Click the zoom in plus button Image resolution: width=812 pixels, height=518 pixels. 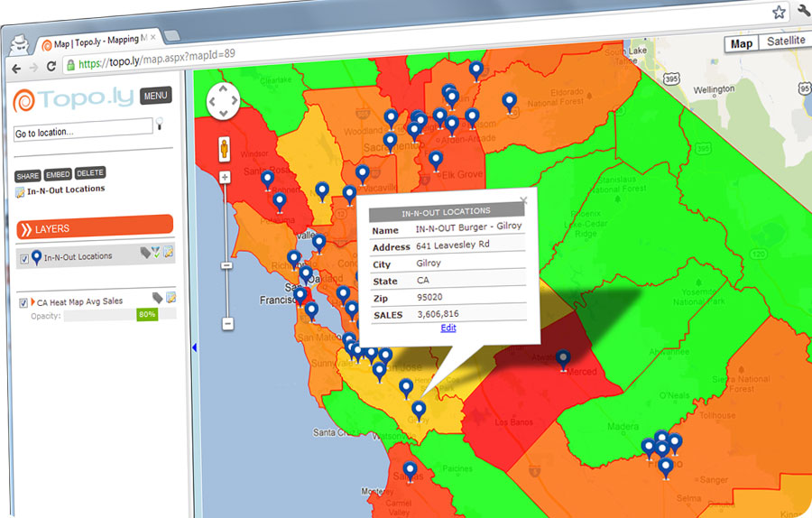coord(225,178)
